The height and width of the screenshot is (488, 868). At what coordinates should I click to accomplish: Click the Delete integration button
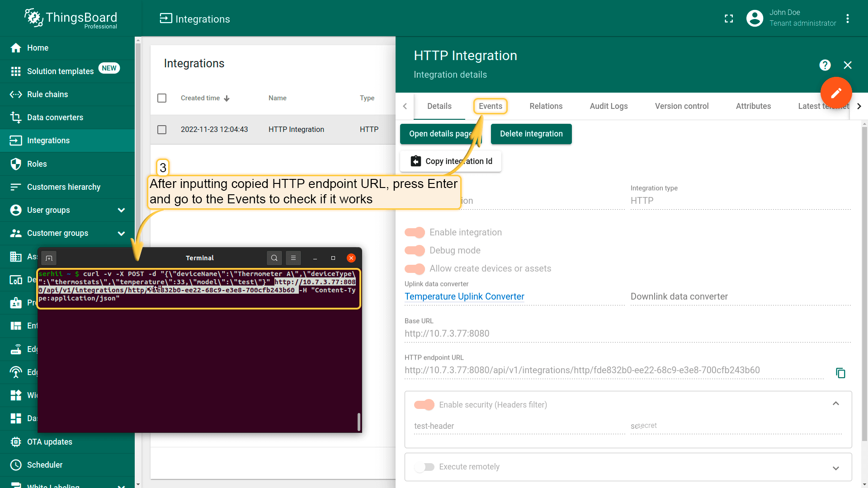tap(531, 134)
